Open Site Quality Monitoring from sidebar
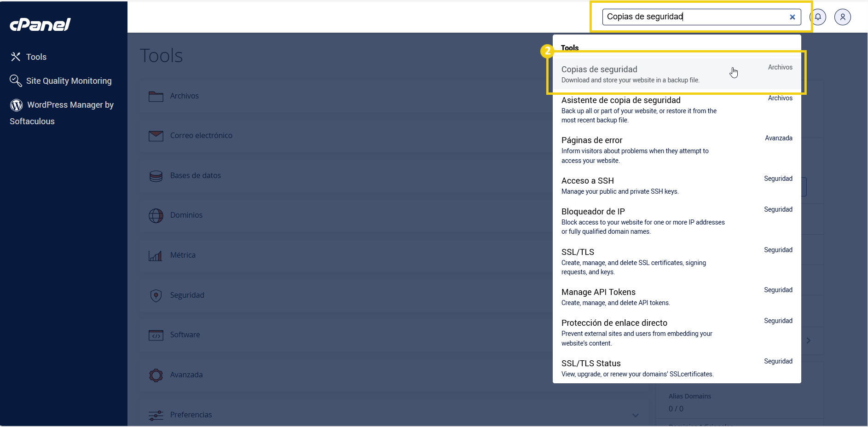This screenshot has height=427, width=868. 69,81
